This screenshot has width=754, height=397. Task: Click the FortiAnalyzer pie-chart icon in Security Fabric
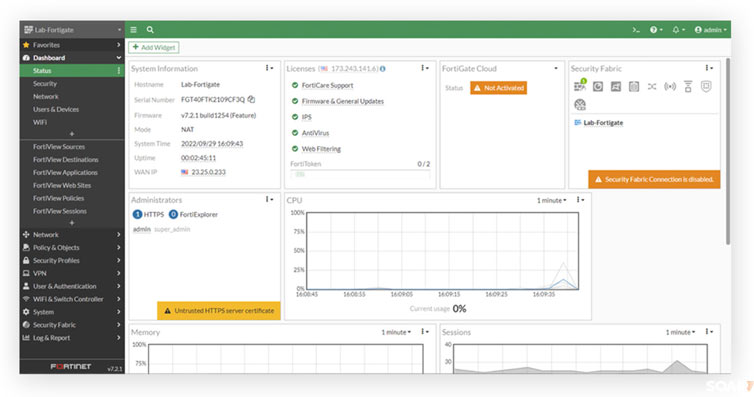598,87
